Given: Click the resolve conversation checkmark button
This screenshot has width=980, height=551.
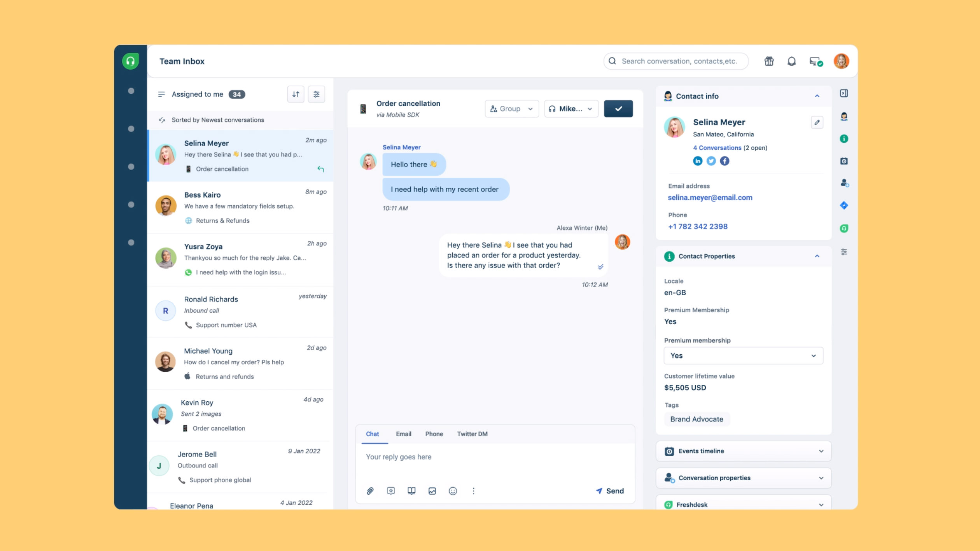Looking at the screenshot, I should (x=618, y=108).
